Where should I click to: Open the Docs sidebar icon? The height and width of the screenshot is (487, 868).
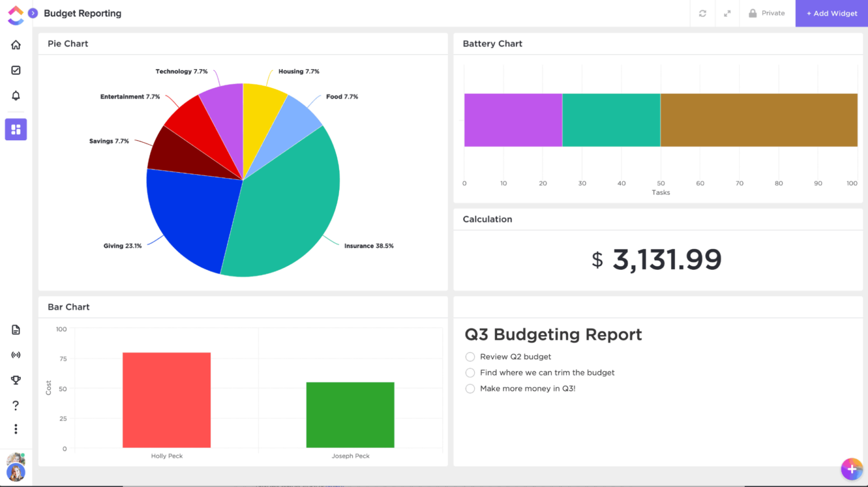click(16, 329)
